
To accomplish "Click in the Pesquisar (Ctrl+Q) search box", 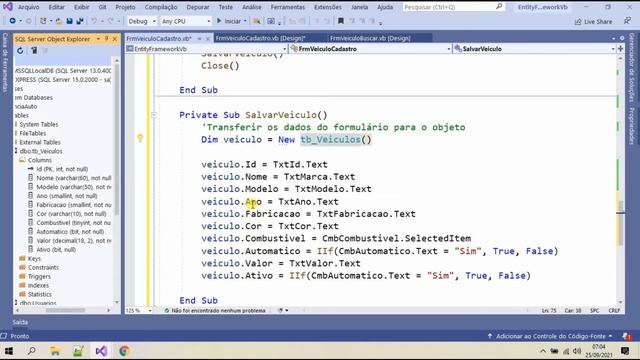I will pos(453,7).
